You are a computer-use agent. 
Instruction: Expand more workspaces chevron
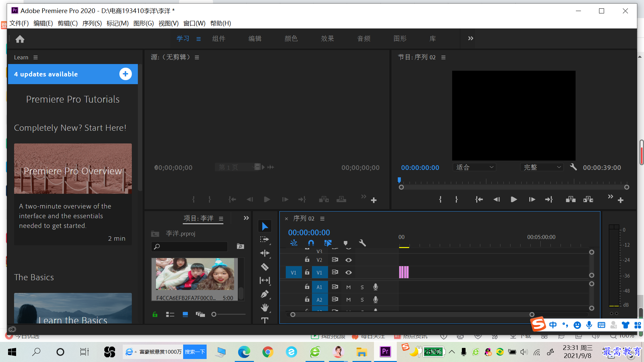(471, 39)
